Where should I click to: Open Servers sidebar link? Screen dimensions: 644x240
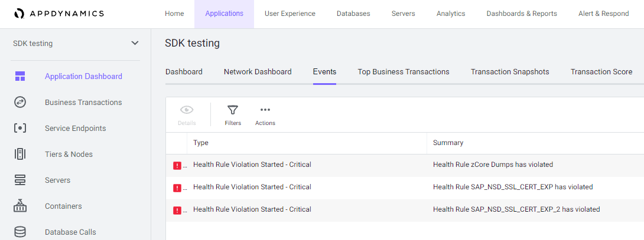coord(57,180)
